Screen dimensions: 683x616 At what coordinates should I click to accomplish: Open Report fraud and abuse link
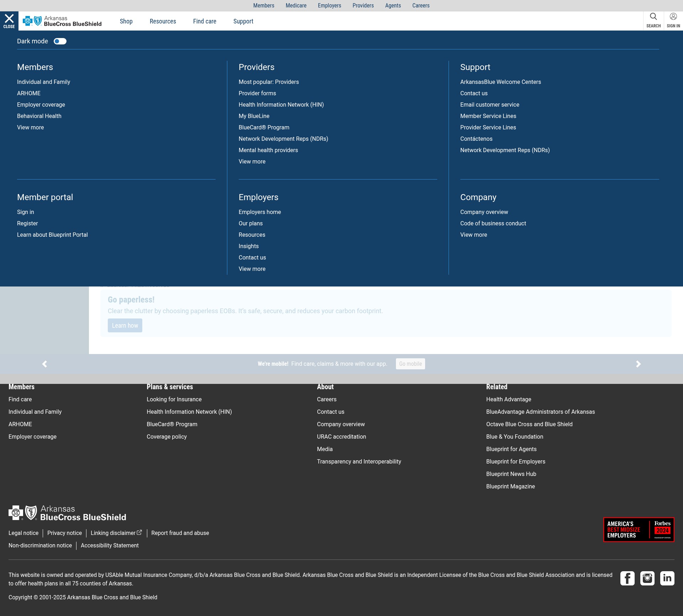(180, 533)
